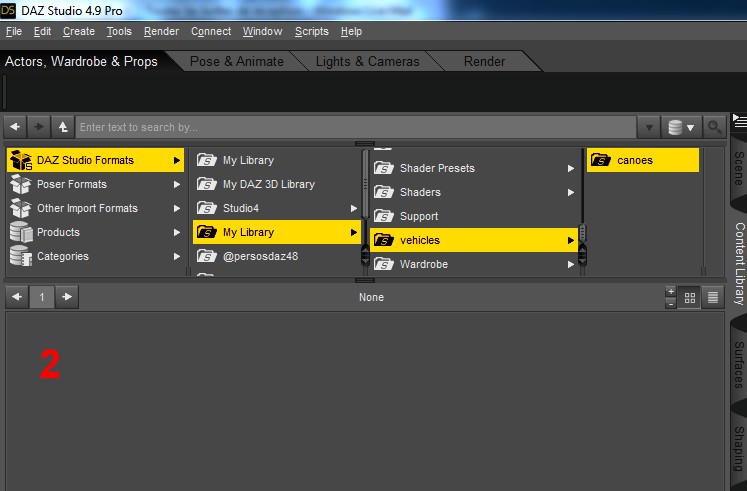Select Categories in content tree
Screen dimensions: 747x491
pyautogui.click(x=95, y=256)
